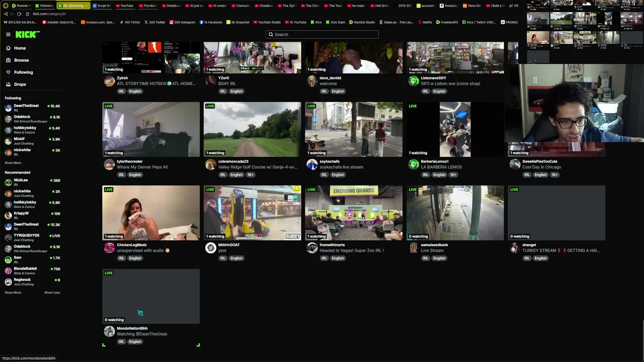Select the 18+ tag under cobramoncada23
The image size is (644, 362).
pyautogui.click(x=251, y=175)
